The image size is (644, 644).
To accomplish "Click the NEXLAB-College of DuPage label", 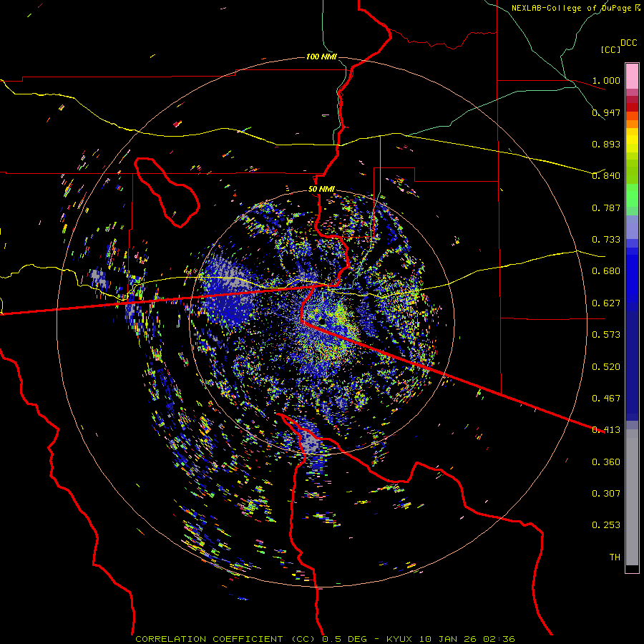I will pos(575,8).
